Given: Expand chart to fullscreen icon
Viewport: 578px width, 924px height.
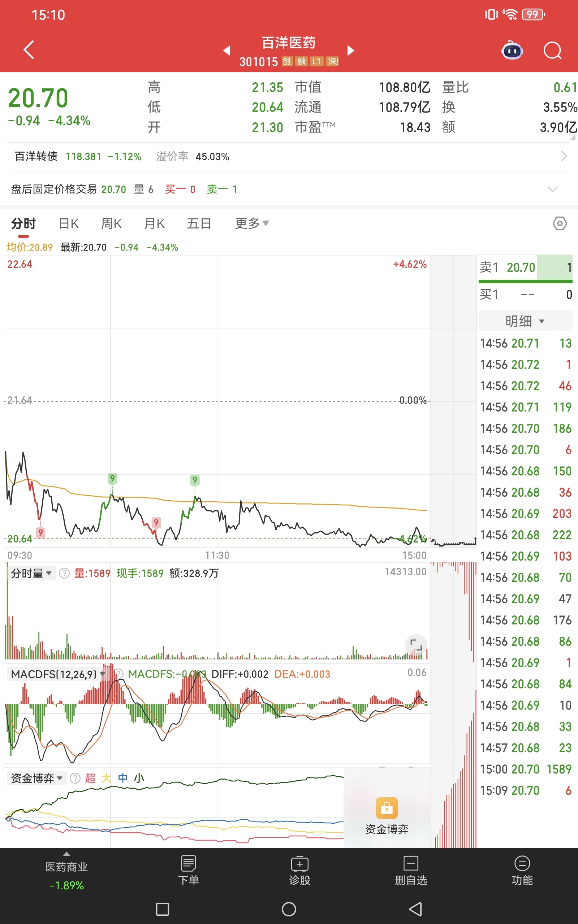Looking at the screenshot, I should (416, 645).
